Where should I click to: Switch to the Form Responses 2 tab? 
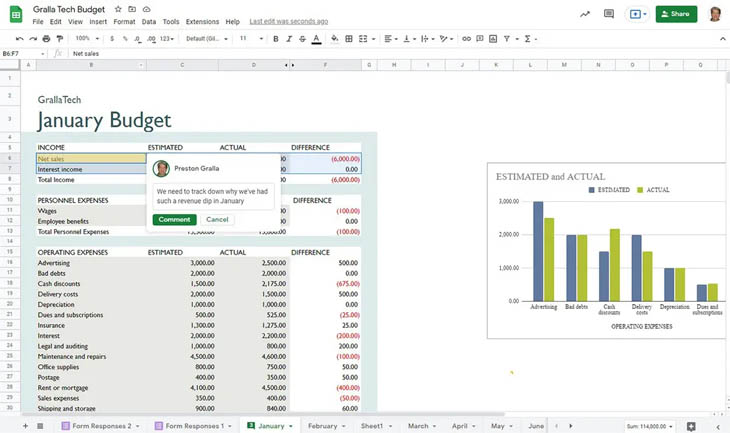[101, 426]
